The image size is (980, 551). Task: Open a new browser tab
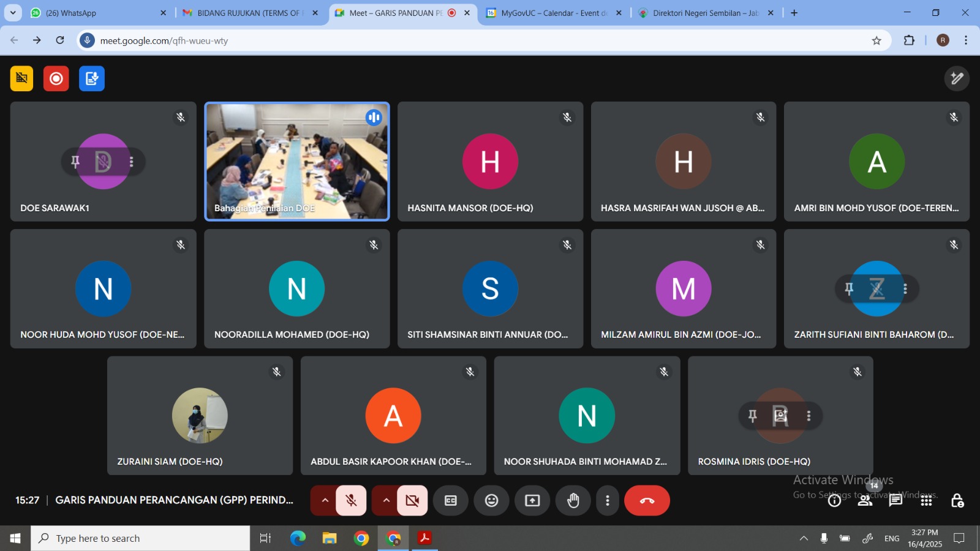pos(794,13)
